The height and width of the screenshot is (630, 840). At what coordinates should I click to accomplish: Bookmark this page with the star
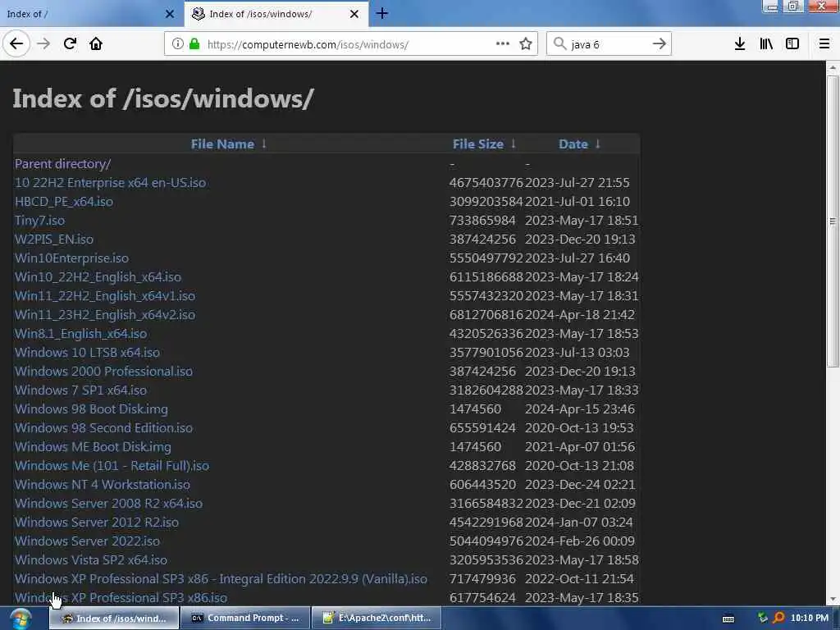(x=526, y=44)
